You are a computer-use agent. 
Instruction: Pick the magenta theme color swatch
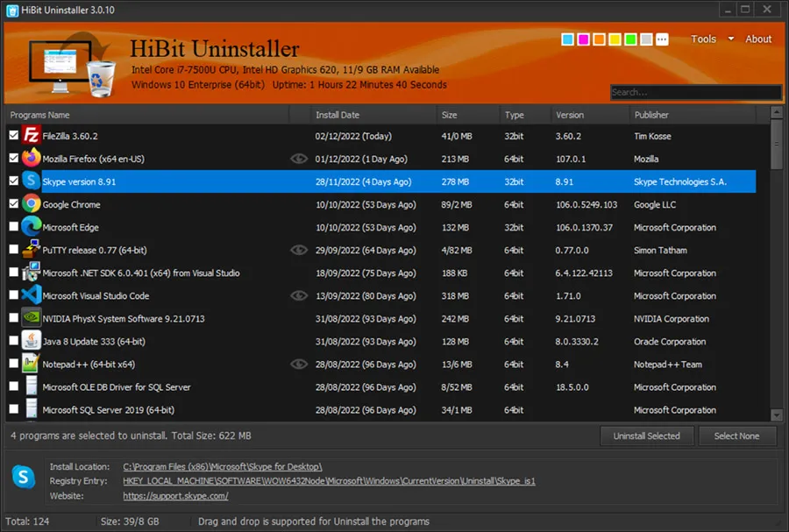(583, 39)
